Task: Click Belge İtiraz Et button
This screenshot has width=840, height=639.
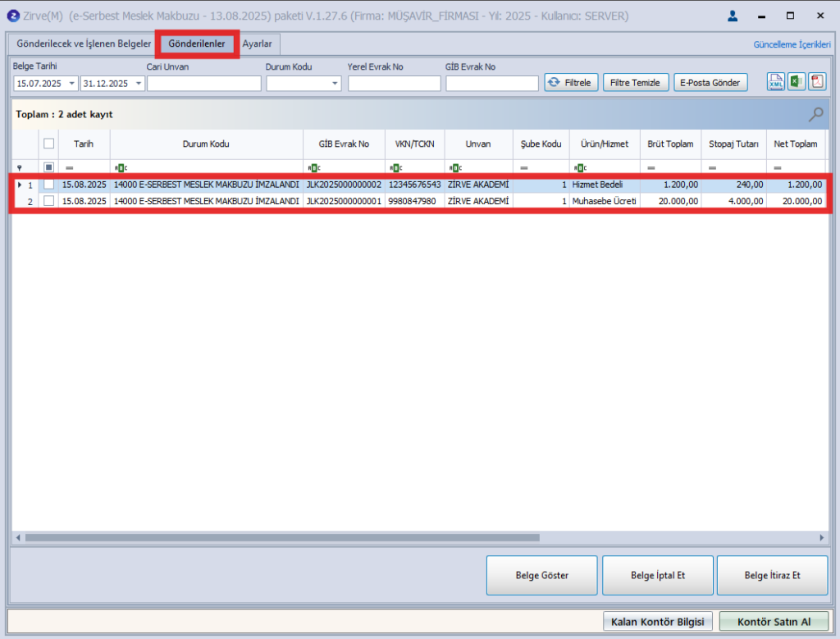Action: point(772,575)
